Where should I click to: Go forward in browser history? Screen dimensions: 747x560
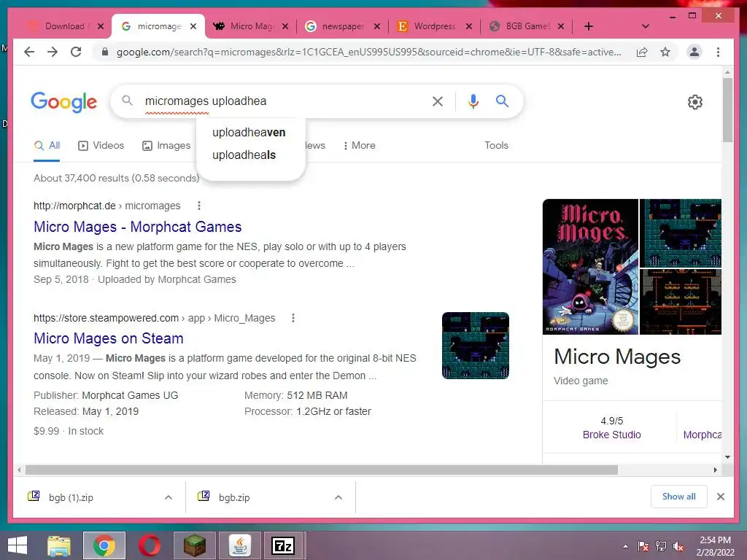(53, 52)
